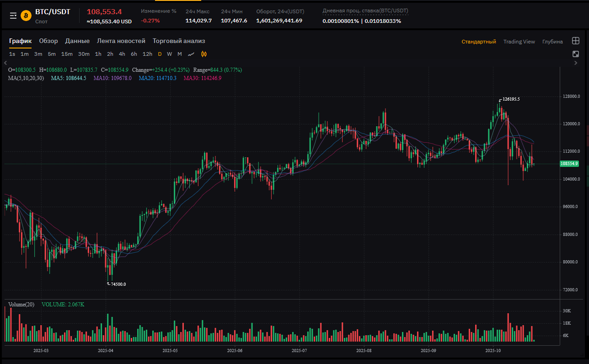The image size is (589, 364).
Task: Click the MA30 red legend label
Action: (202, 78)
